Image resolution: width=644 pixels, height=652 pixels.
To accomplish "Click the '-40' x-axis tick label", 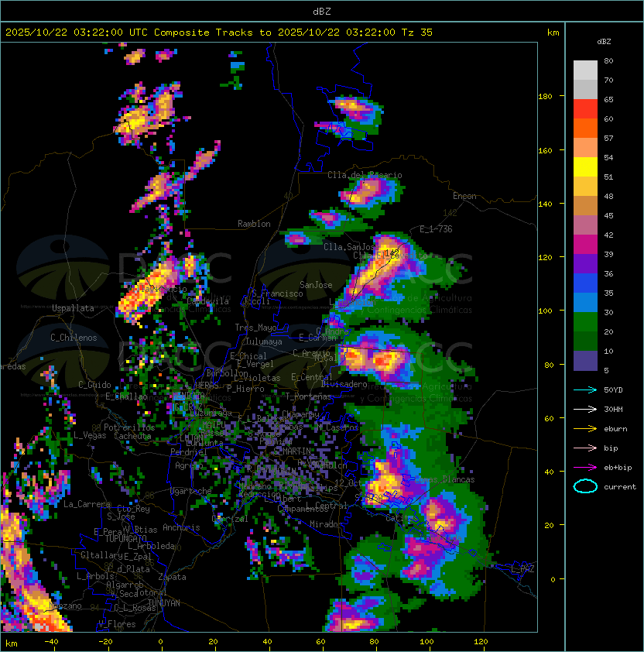I will click(51, 642).
